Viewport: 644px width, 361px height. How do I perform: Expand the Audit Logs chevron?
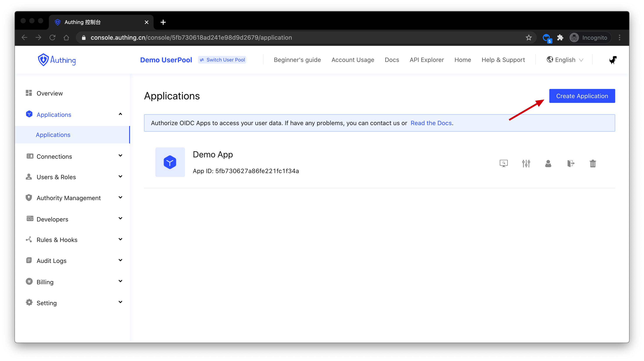[120, 260]
